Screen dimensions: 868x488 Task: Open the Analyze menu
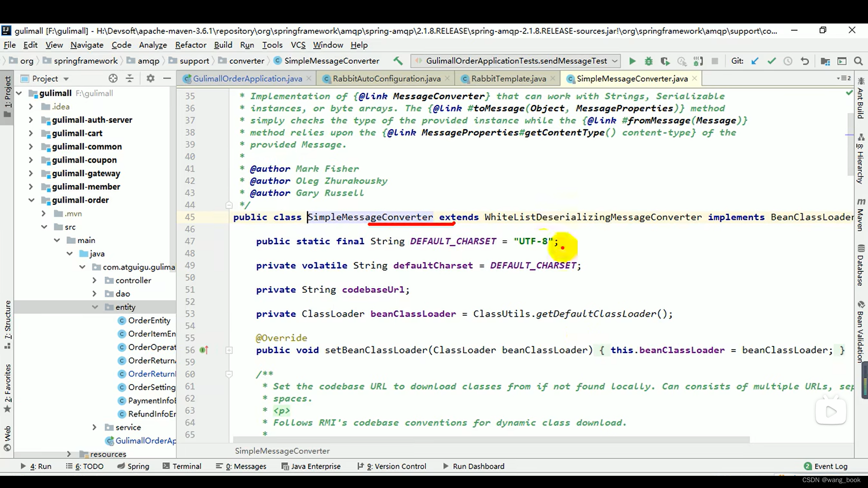click(x=153, y=45)
